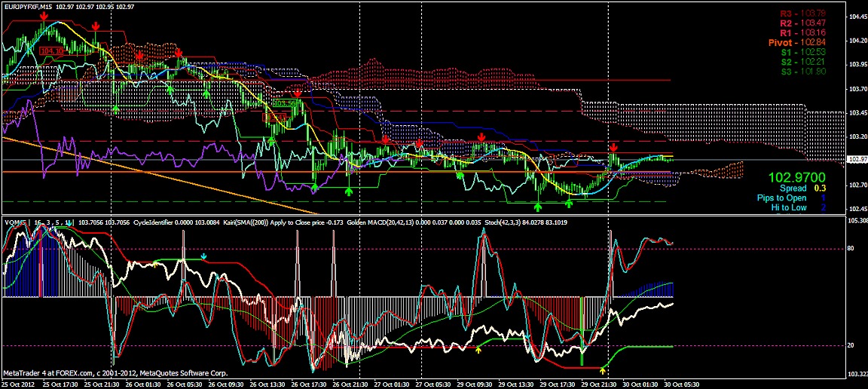Click the cyan down arrow in indicator window
The image size is (868, 389).
click(205, 256)
